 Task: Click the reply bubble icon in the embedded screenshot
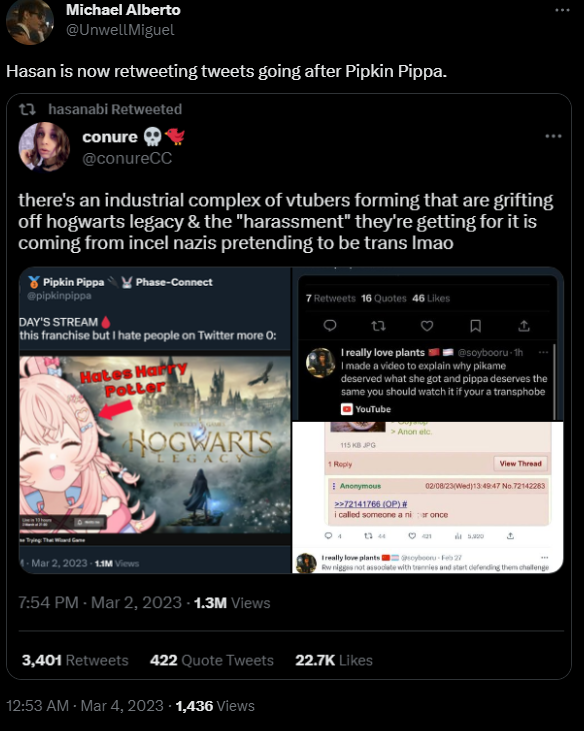pos(330,325)
